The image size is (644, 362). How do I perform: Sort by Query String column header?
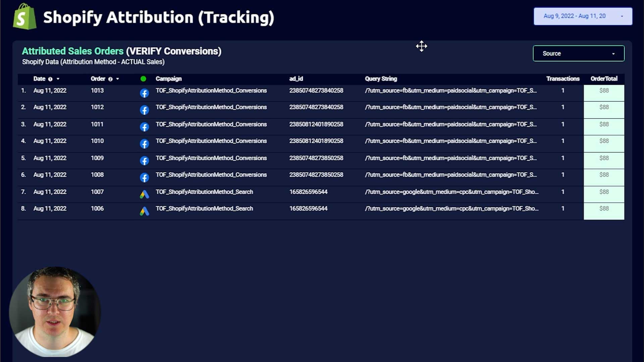381,79
